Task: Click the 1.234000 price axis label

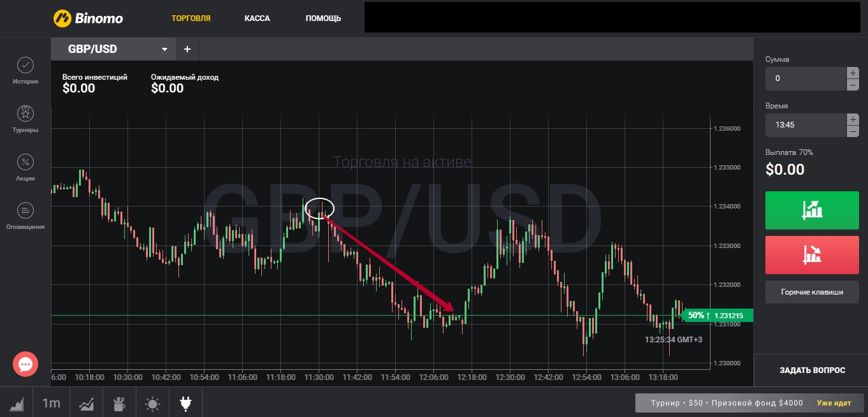Action: [x=727, y=207]
